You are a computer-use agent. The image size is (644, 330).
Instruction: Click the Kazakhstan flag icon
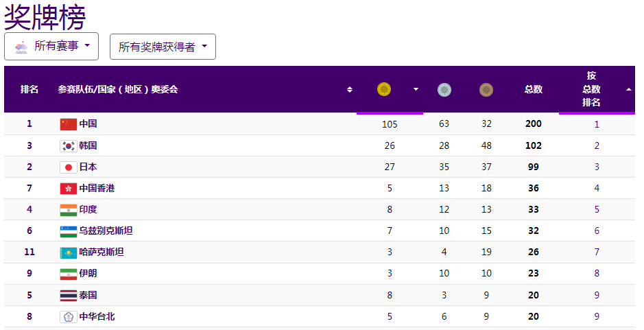(68, 252)
